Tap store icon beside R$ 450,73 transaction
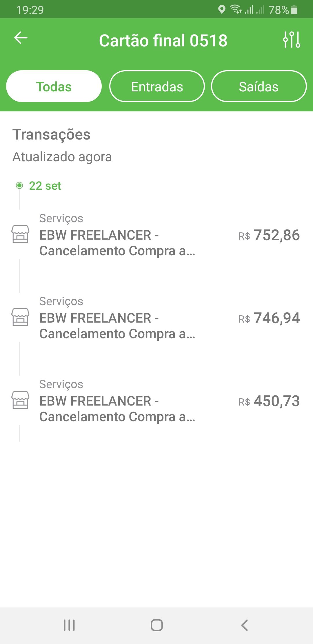This screenshot has height=644, width=313. tap(20, 400)
